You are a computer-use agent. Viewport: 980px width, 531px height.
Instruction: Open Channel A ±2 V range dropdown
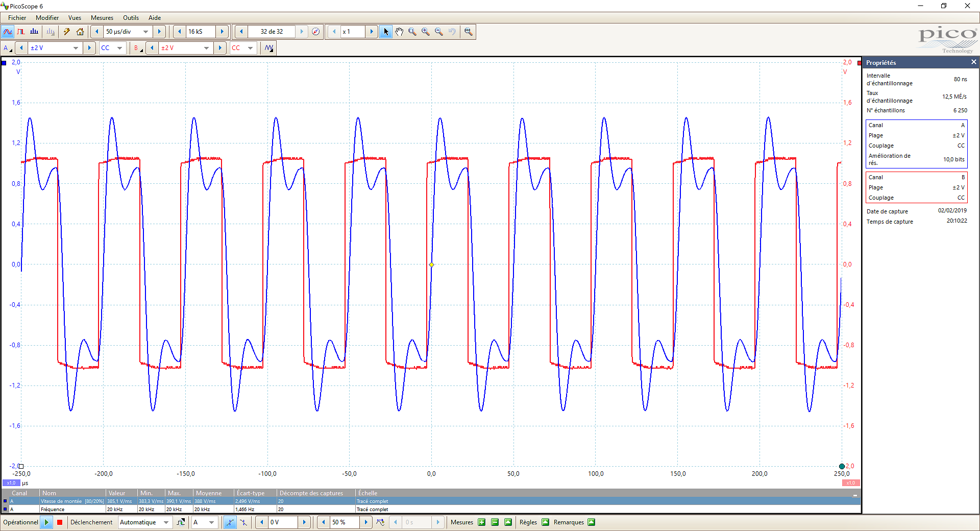click(76, 48)
